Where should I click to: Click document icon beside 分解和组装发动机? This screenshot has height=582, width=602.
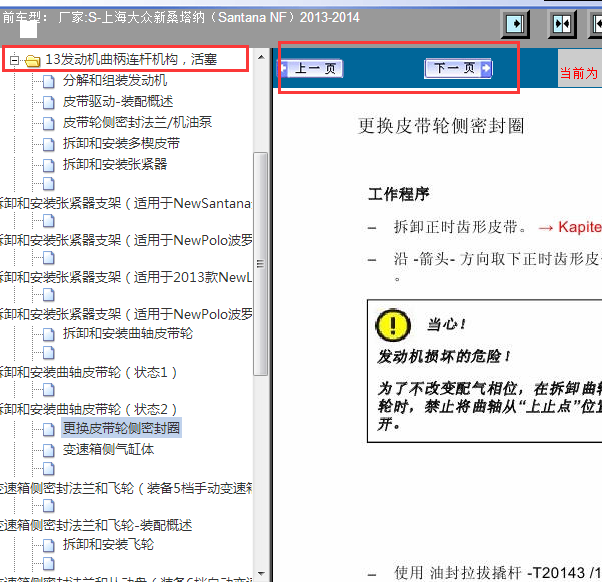pyautogui.click(x=49, y=81)
